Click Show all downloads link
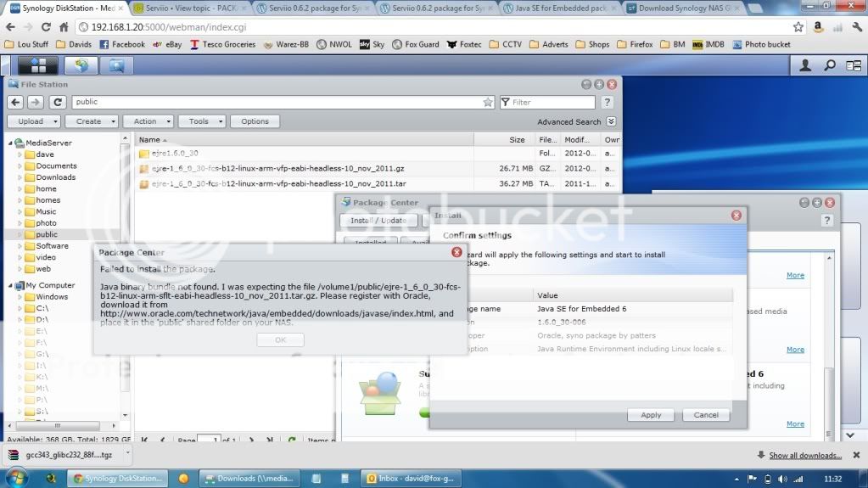The width and height of the screenshot is (868, 488). tap(805, 455)
